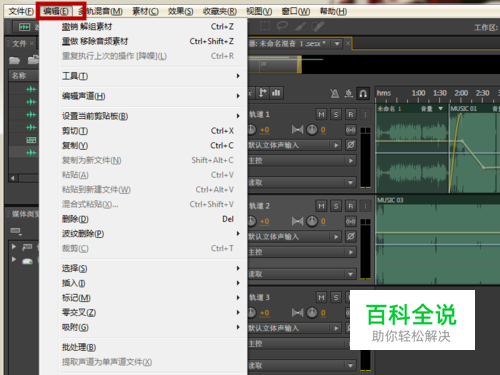
Task: Click 轨道 1 volume value +0
Action: pos(265,130)
